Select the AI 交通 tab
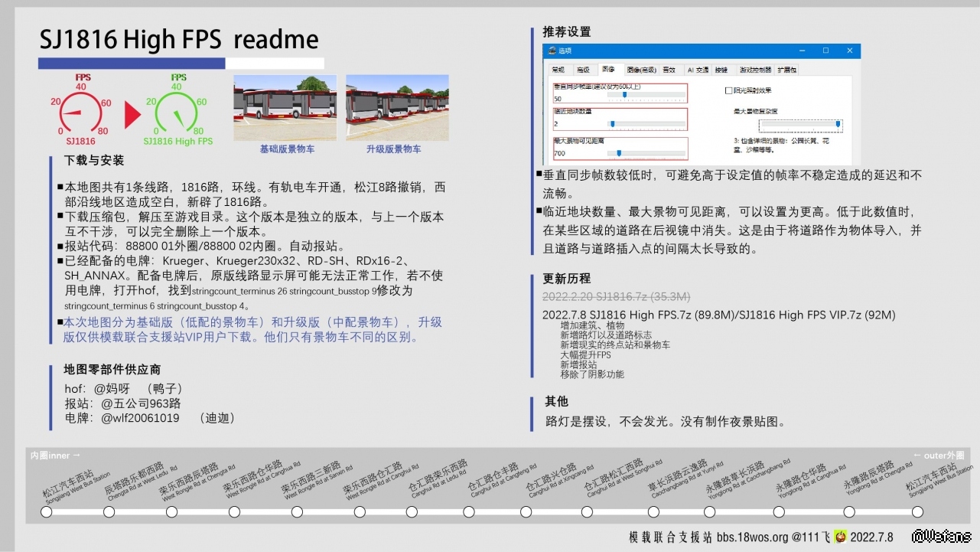Screen dimensions: 980x552 click(x=697, y=70)
